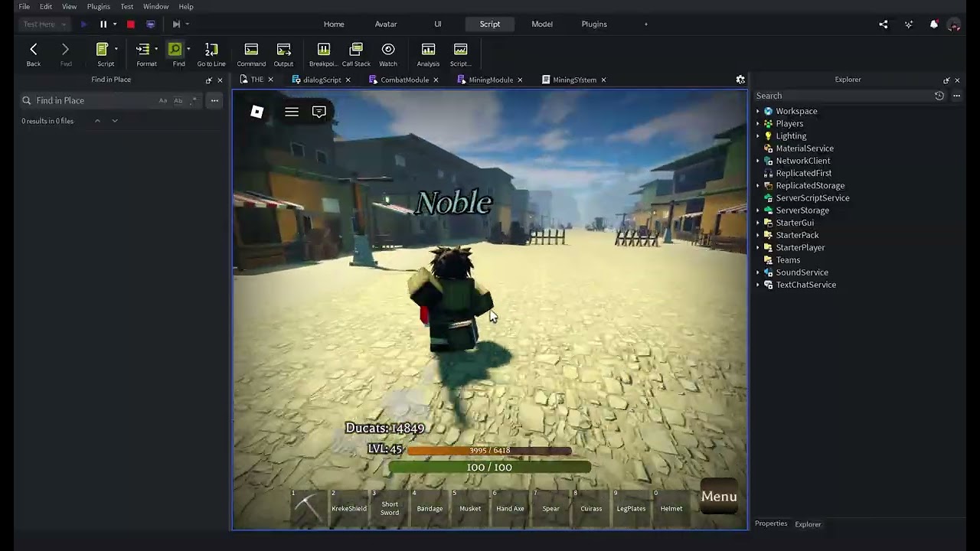
Task: Switch client/server view monitor icon
Action: coord(150,24)
